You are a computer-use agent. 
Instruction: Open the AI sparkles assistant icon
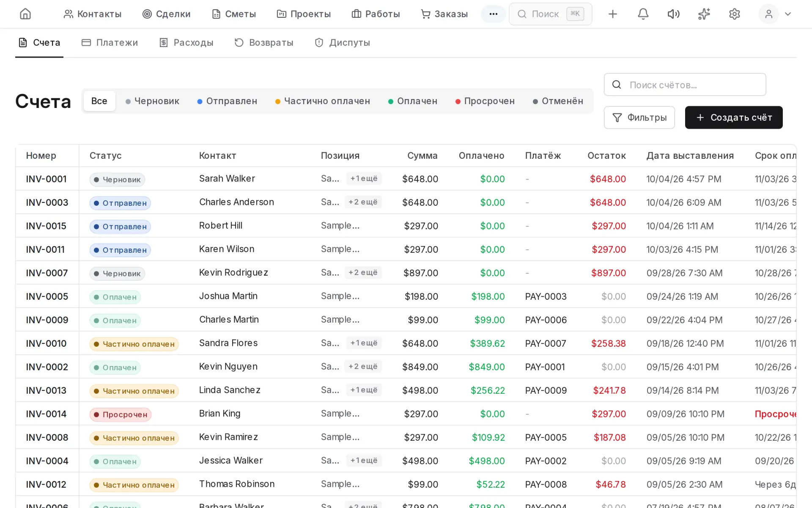[704, 14]
